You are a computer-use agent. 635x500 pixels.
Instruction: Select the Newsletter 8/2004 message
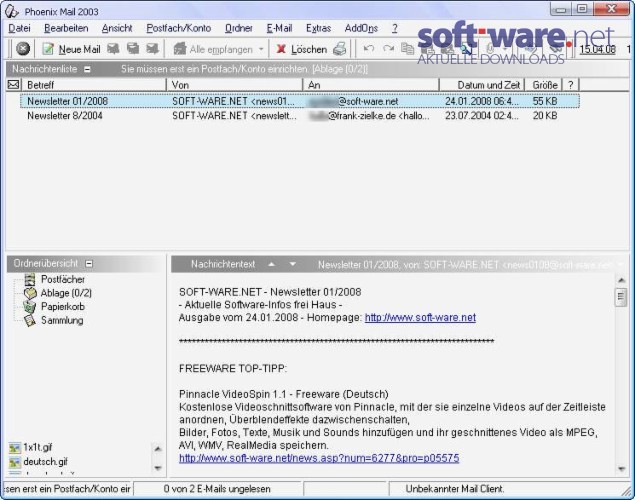click(300, 116)
